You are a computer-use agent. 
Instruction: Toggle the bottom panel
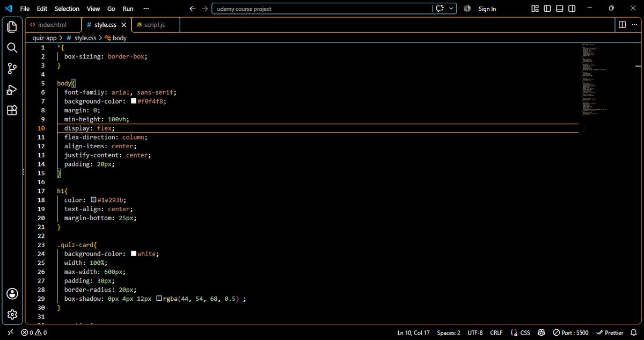560,9
